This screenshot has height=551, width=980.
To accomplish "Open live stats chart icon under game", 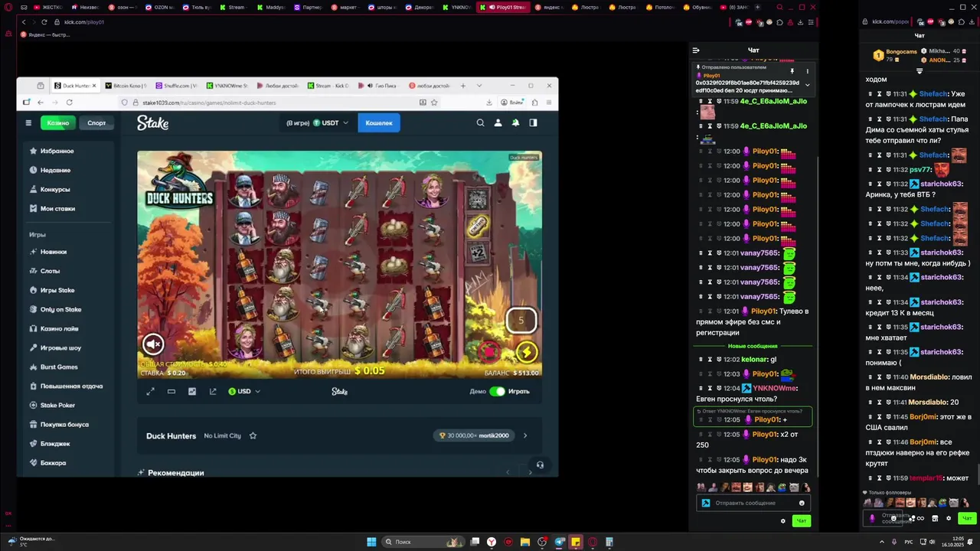I will pyautogui.click(x=192, y=391).
